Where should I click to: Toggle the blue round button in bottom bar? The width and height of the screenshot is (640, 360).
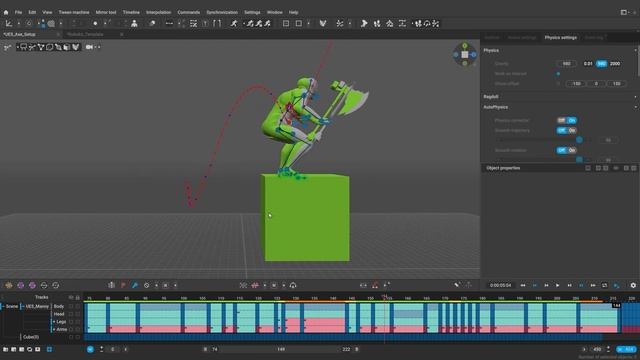90,349
